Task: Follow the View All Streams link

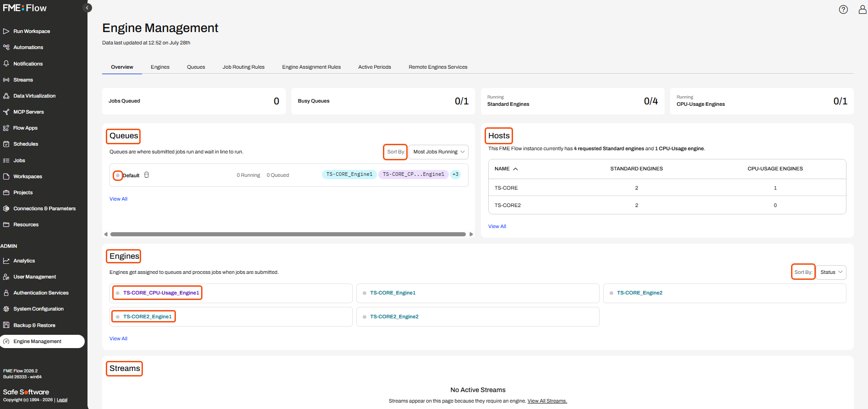Action: [547, 401]
